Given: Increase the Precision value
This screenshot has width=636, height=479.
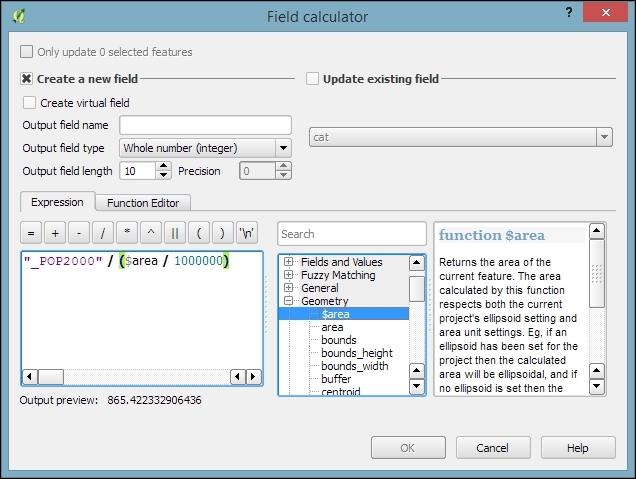Looking at the screenshot, I should [284, 166].
